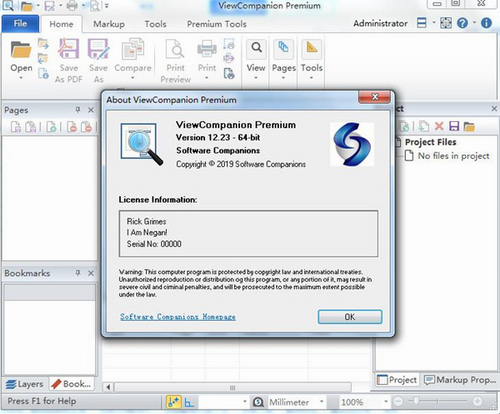
Task: Click the Save As PDF icon
Action: (68, 49)
